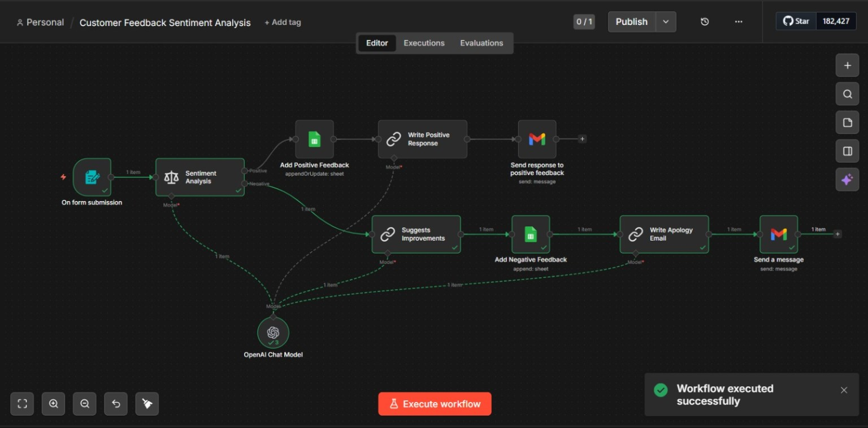Open the workflow history
This screenshot has width=868, height=428.
click(705, 22)
